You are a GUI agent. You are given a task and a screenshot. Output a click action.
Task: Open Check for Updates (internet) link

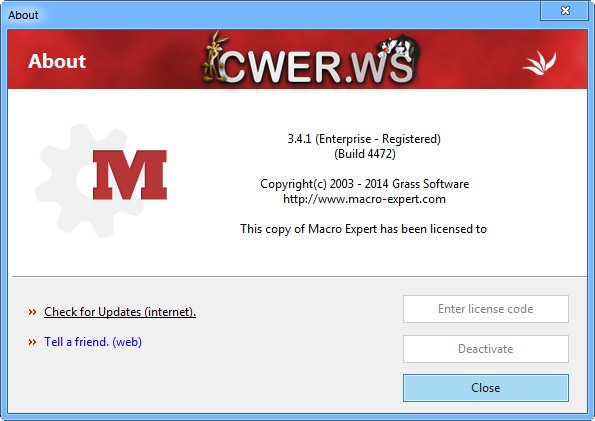click(x=120, y=312)
